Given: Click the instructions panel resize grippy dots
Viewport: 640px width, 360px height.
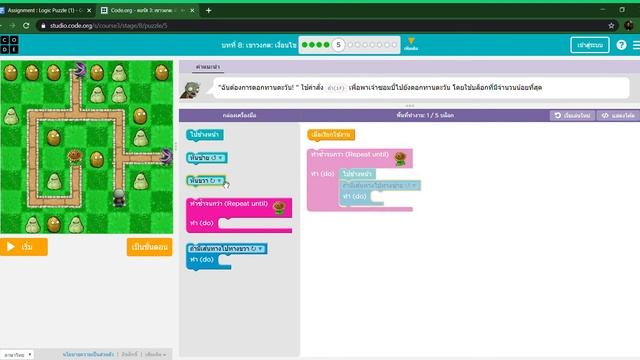Looking at the screenshot, I should click(409, 106).
